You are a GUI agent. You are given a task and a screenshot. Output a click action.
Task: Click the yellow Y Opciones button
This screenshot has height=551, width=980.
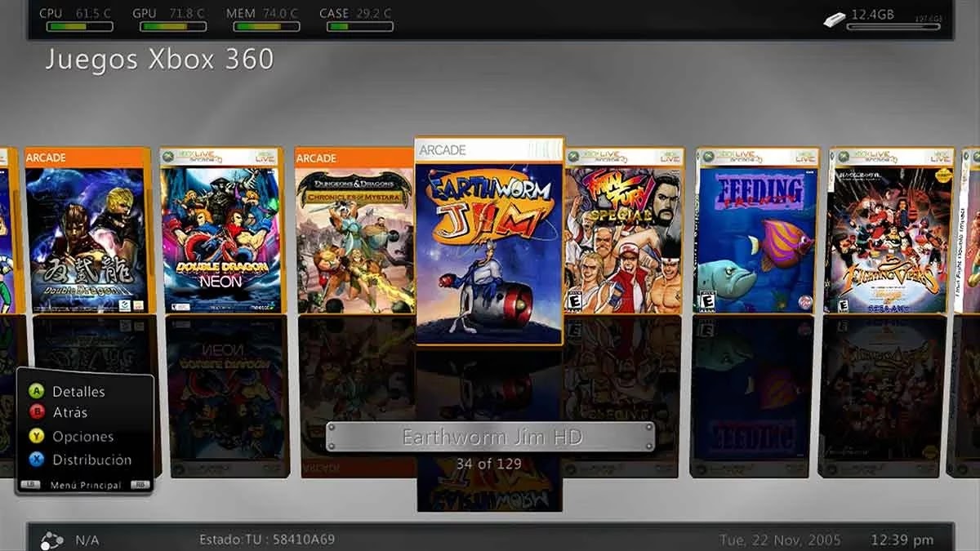click(x=36, y=437)
